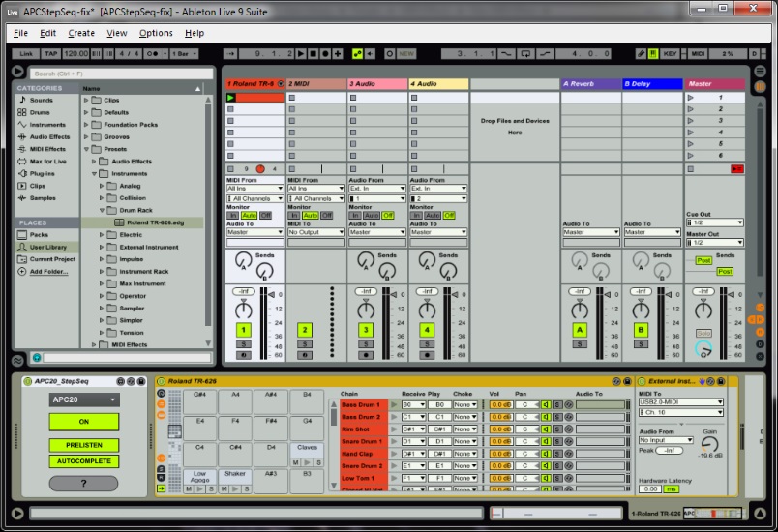778x532 pixels.
Task: Click the AUTOCOMPLETE button
Action: (83, 461)
